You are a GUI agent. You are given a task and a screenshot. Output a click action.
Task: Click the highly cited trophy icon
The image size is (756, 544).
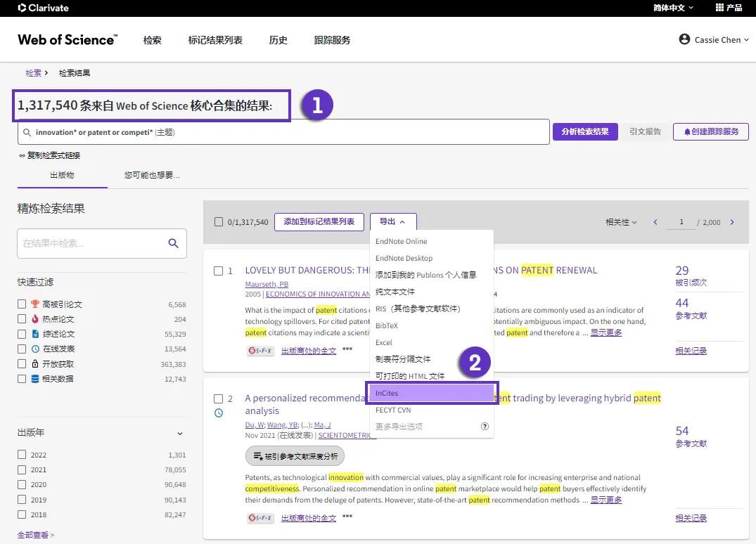(34, 304)
